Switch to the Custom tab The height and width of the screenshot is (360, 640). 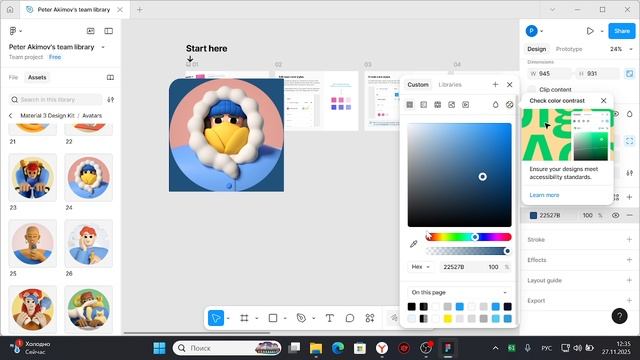tap(418, 84)
